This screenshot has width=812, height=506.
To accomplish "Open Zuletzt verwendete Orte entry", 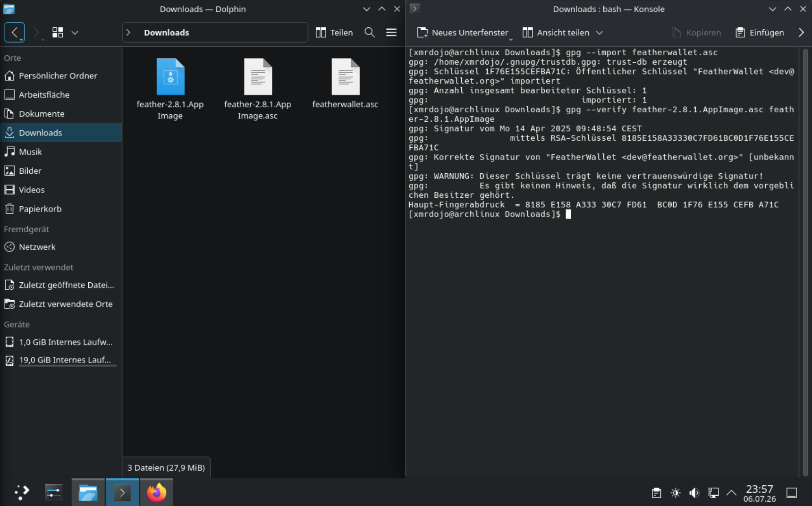I will coord(61,304).
